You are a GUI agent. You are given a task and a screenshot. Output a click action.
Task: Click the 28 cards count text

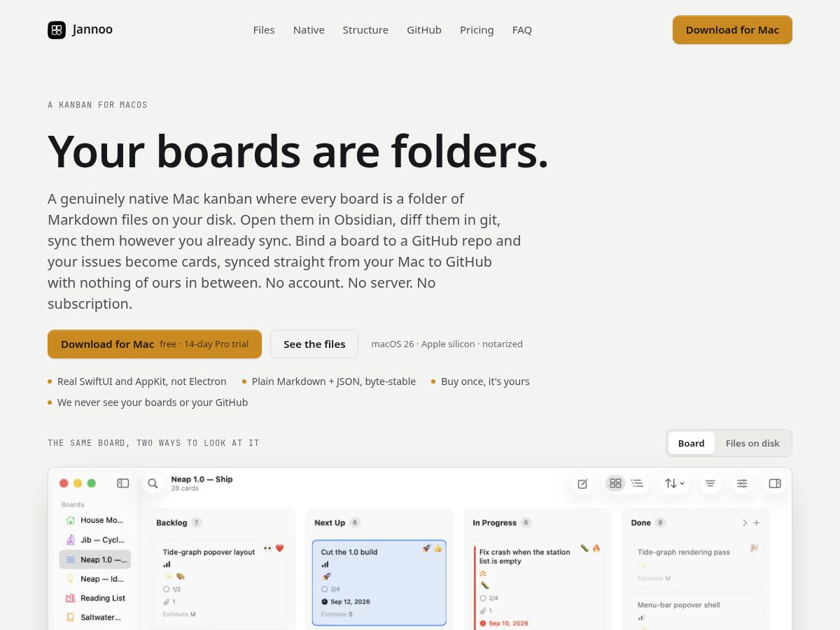pyautogui.click(x=185, y=489)
